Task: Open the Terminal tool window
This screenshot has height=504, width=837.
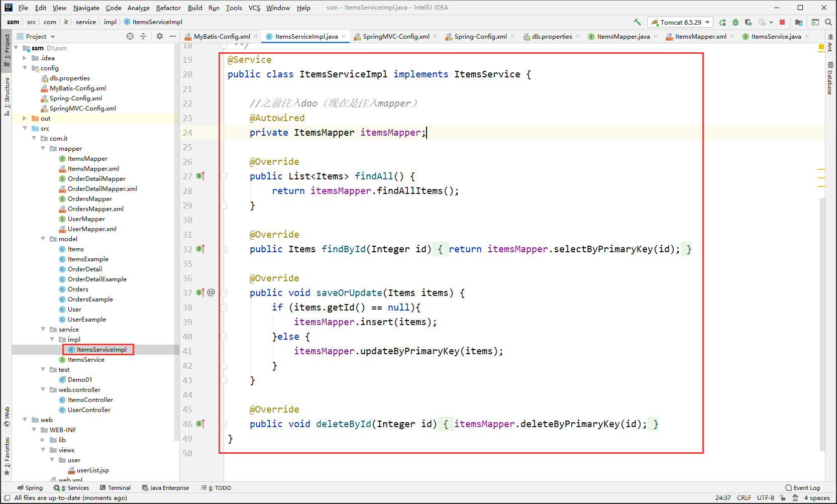Action: tap(115, 487)
